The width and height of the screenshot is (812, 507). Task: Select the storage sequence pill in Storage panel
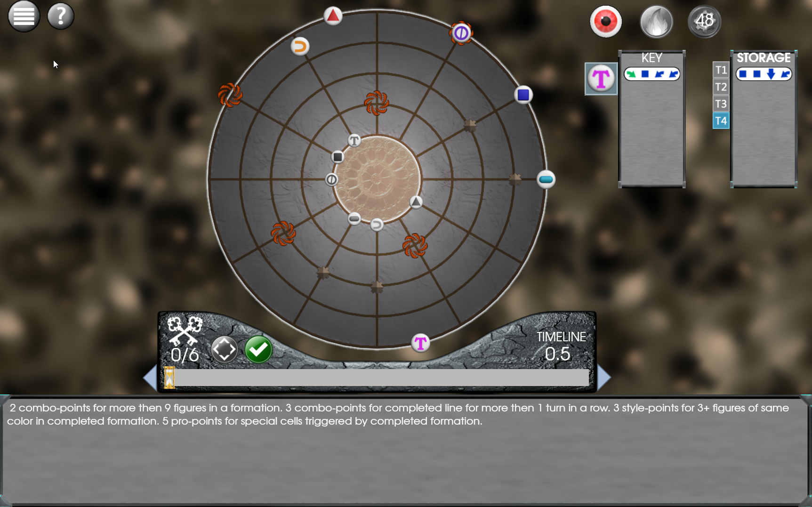(764, 74)
